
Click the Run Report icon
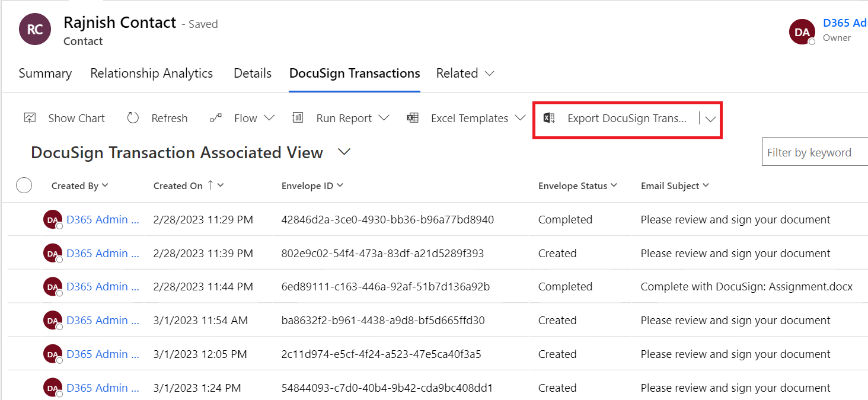298,118
